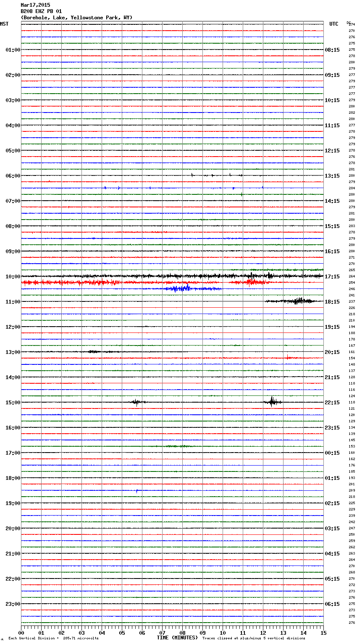Select the 16:00 MST time label
Image resolution: width=357 pixels, height=644 pixels.
13,428
